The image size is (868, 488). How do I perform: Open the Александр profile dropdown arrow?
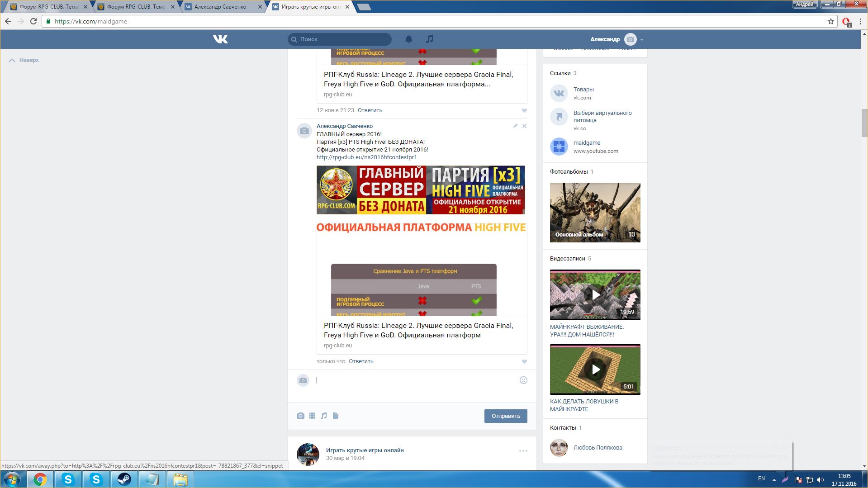[x=642, y=40]
